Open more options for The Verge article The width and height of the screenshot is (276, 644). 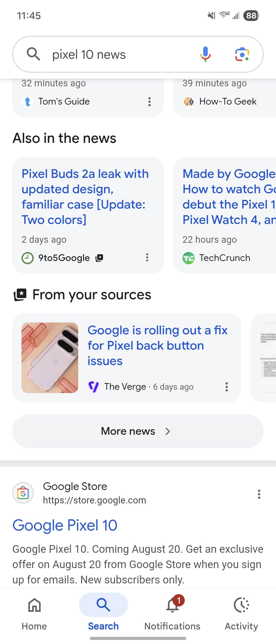pyautogui.click(x=226, y=387)
